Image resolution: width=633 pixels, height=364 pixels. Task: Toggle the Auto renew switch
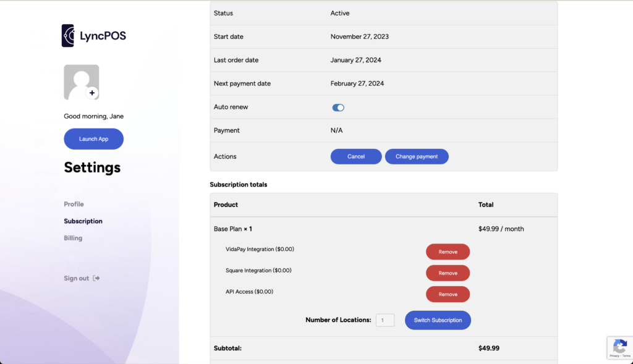(x=338, y=108)
